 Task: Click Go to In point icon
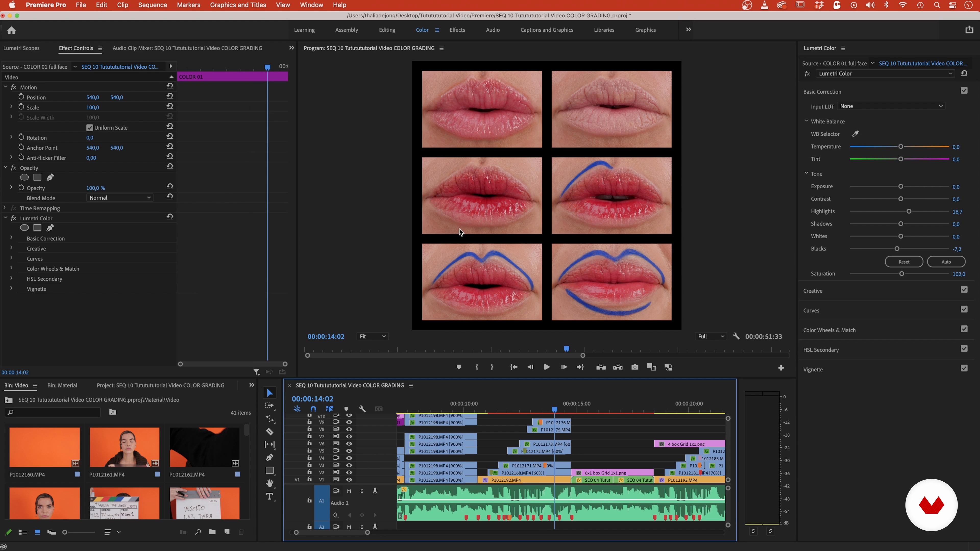513,367
